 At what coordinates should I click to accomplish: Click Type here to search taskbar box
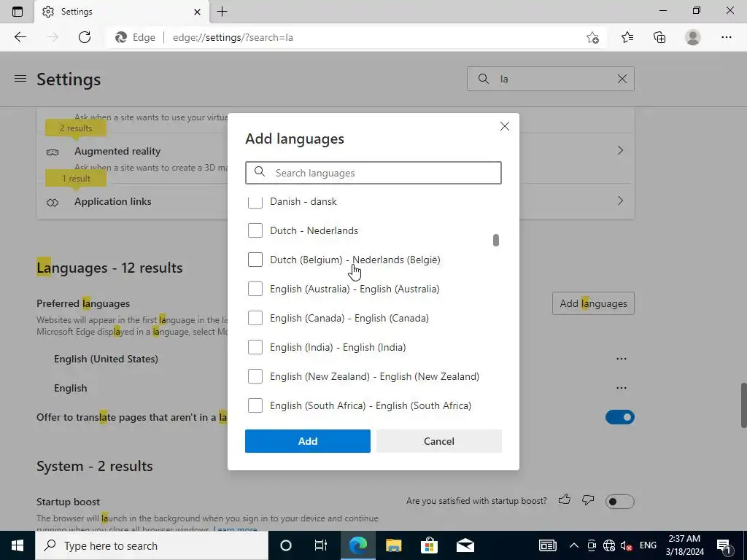tap(152, 545)
